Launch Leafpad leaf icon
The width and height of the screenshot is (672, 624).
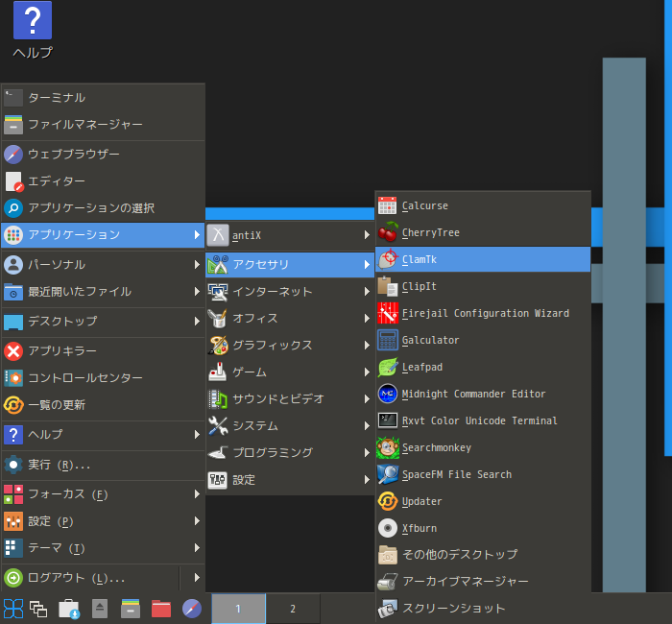(388, 367)
